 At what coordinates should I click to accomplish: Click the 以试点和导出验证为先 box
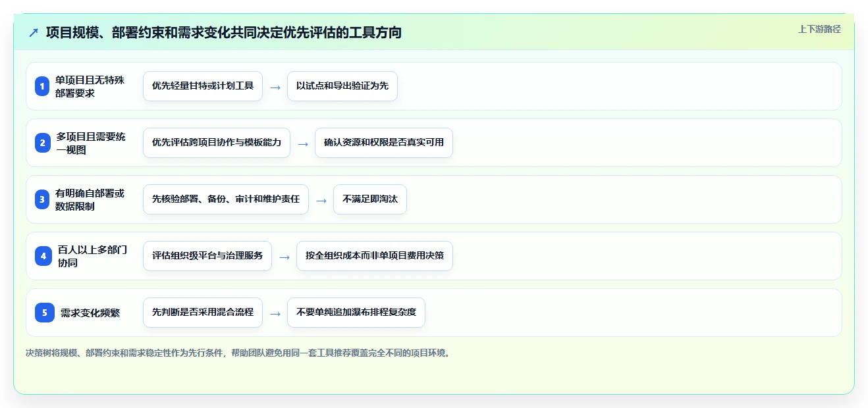tap(342, 86)
